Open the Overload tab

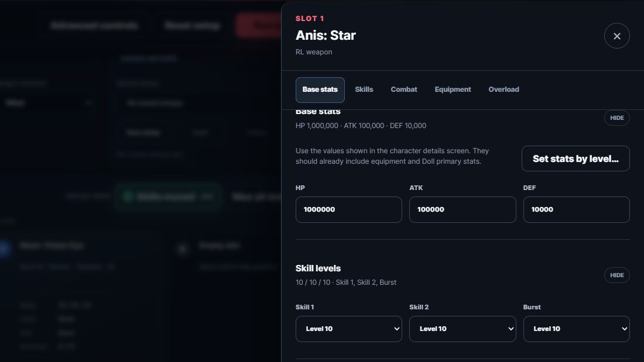click(503, 89)
